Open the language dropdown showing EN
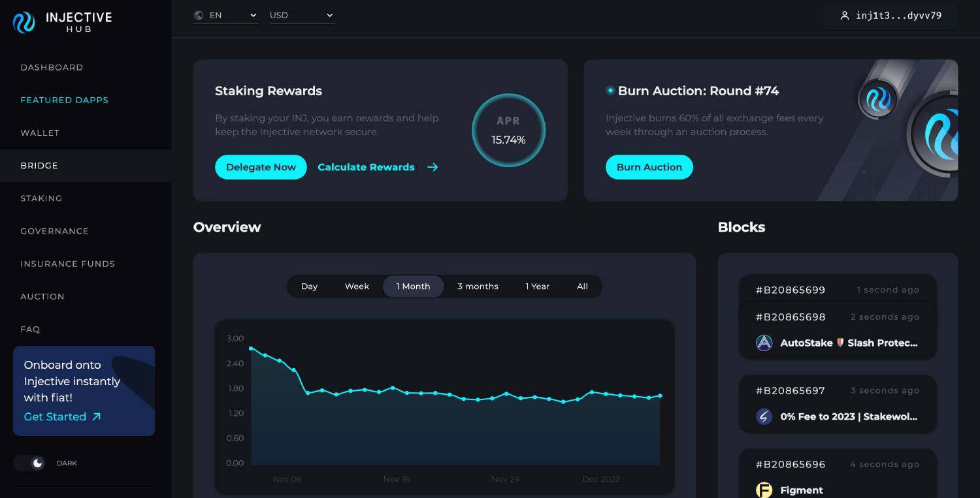The image size is (980, 498). pyautogui.click(x=225, y=15)
